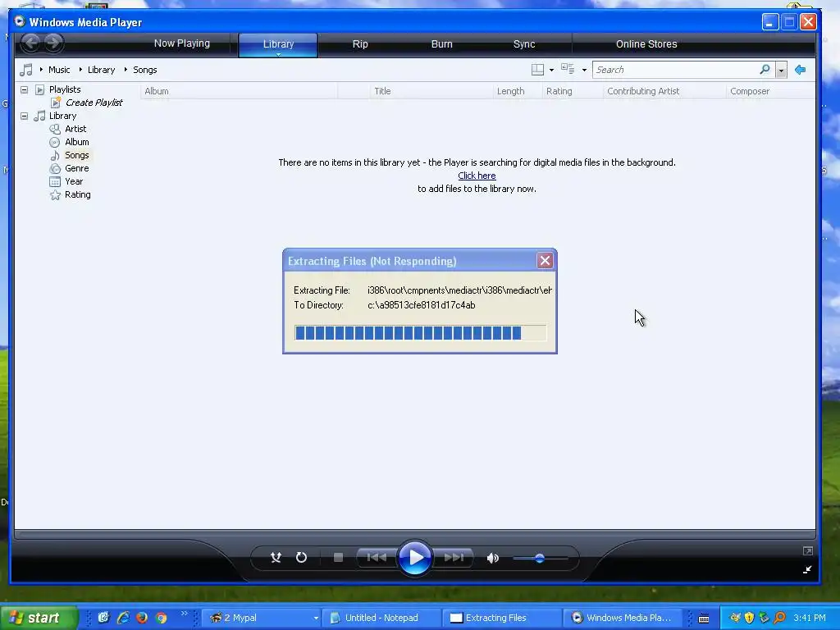Open the layout options dropdown arrow
The image size is (840, 630).
tap(552, 71)
